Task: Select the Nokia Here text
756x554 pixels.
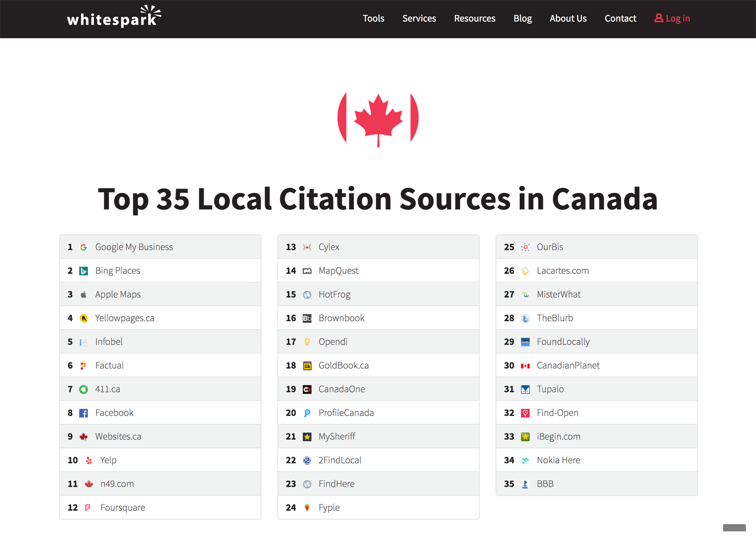Action: [x=558, y=460]
